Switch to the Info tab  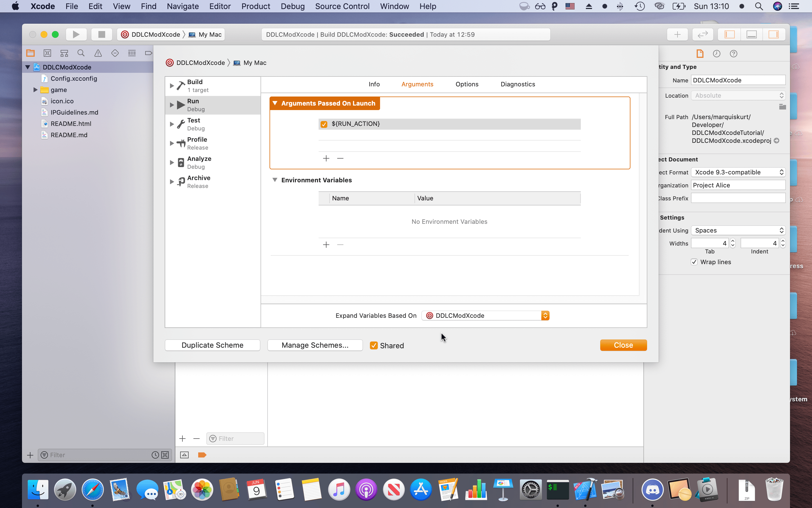[374, 84]
